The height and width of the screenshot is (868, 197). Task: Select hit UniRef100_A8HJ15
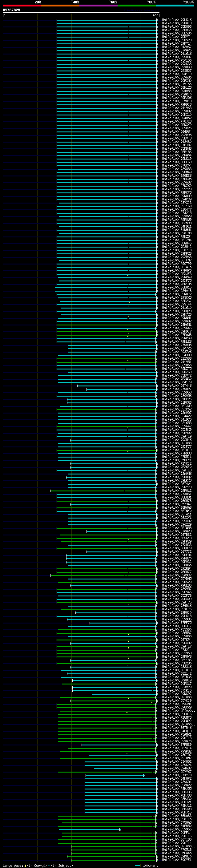click(176, 812)
